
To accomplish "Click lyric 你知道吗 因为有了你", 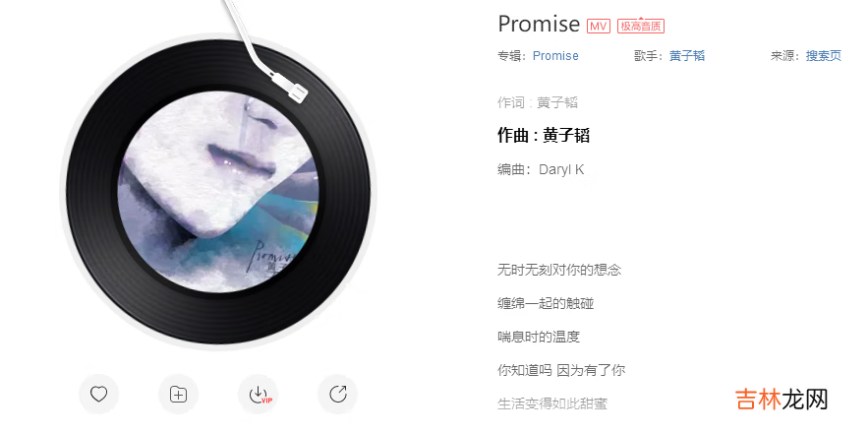I will coord(561,370).
